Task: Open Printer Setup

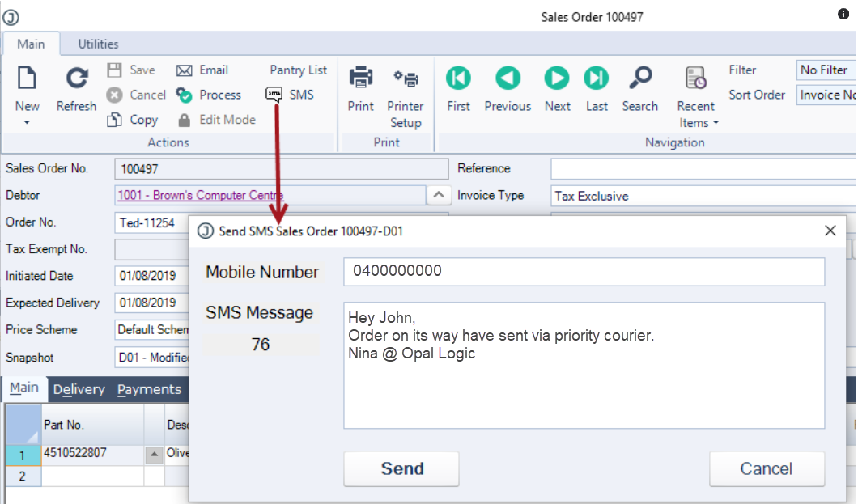Action: point(406,98)
